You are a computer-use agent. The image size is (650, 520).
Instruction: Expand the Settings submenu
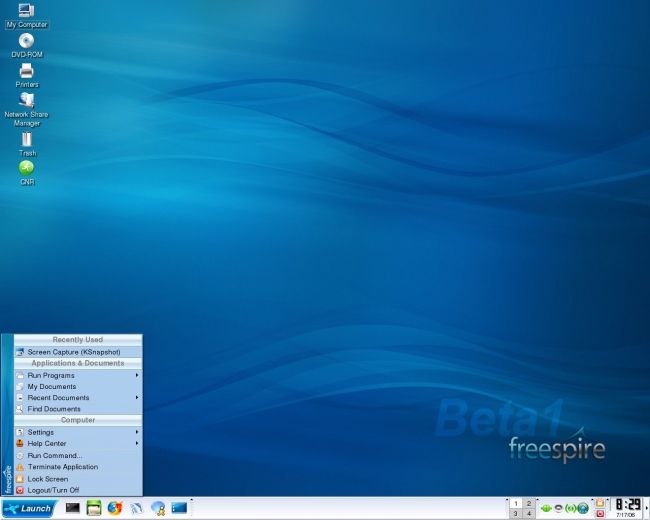point(76,432)
